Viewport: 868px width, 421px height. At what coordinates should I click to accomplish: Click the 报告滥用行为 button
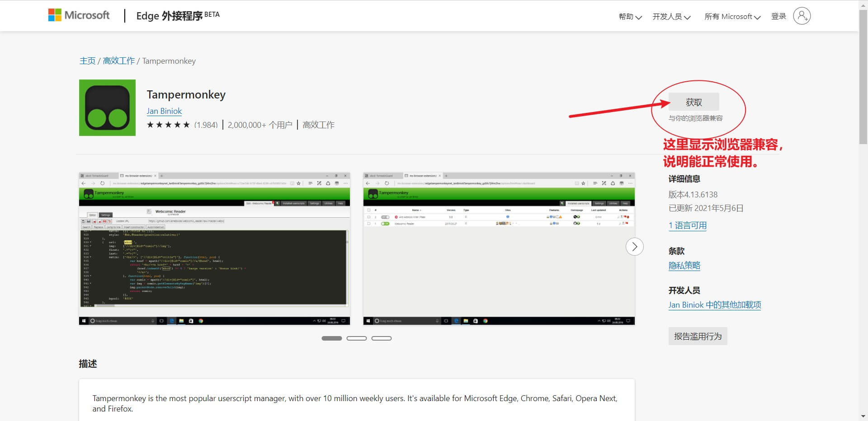click(698, 336)
